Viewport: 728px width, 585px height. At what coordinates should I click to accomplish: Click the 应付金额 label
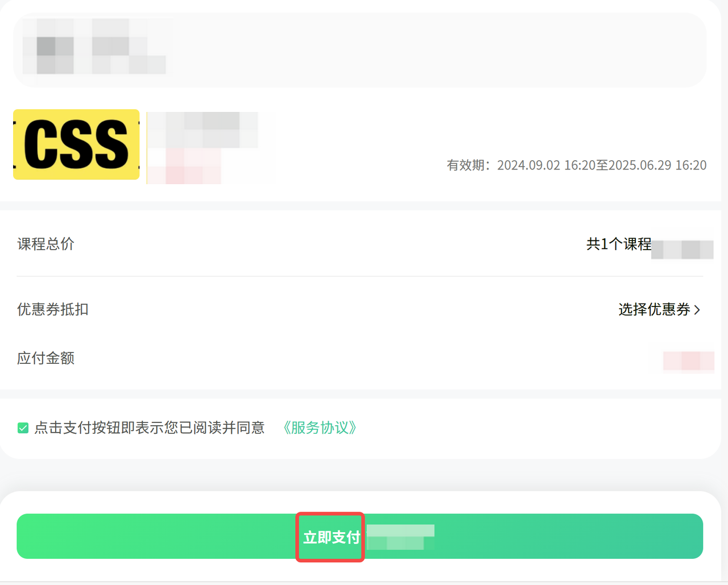(45, 358)
